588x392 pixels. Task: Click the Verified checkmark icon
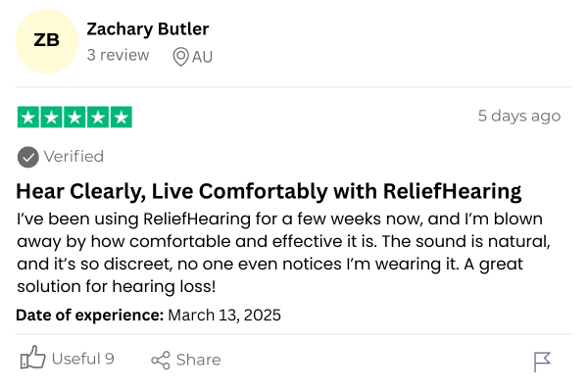(28, 156)
